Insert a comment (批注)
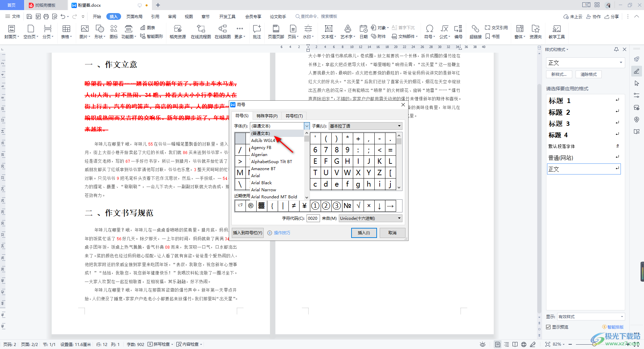The width and height of the screenshot is (644, 349). click(257, 32)
